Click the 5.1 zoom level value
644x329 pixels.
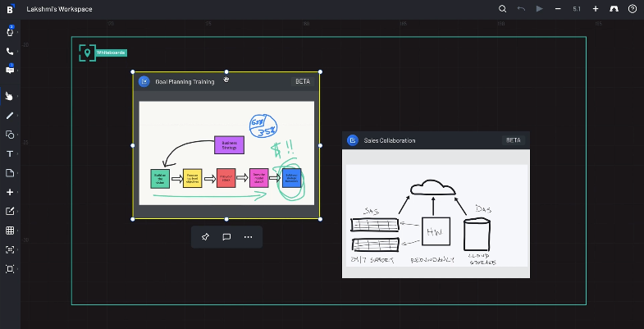click(577, 9)
